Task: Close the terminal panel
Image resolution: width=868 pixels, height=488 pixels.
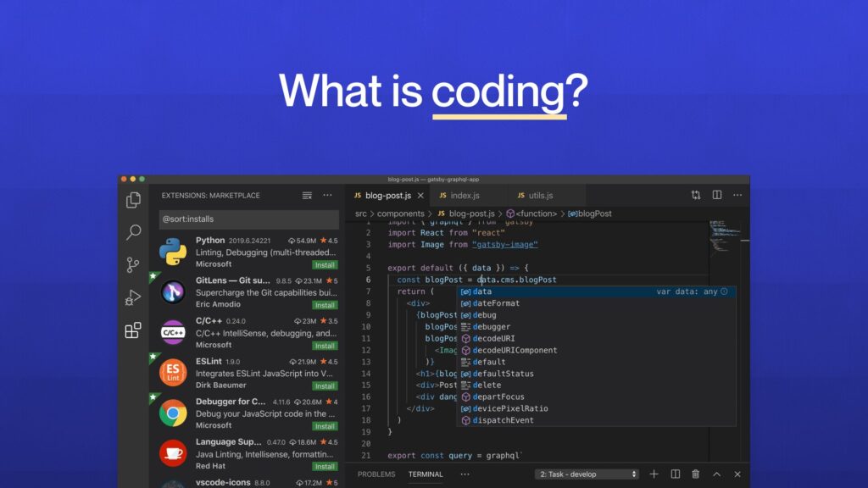Action: 737,474
